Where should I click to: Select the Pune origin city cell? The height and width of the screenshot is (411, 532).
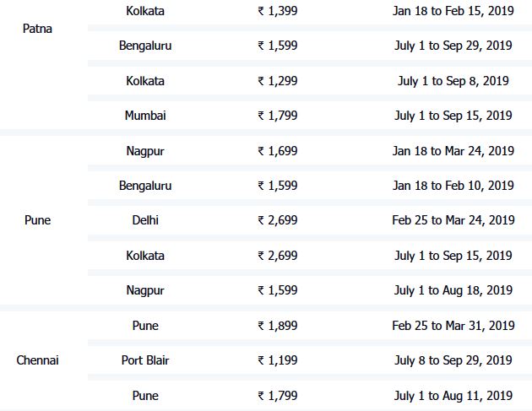(x=37, y=220)
